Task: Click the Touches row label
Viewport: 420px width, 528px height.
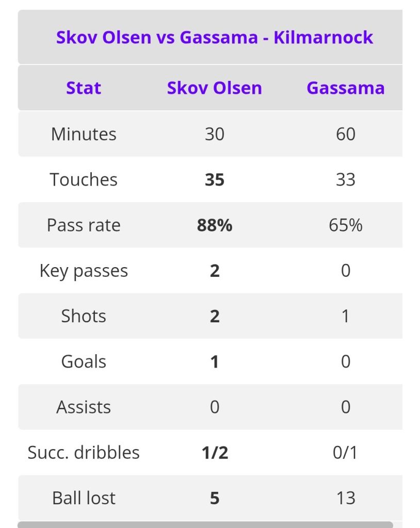Action: click(x=84, y=179)
